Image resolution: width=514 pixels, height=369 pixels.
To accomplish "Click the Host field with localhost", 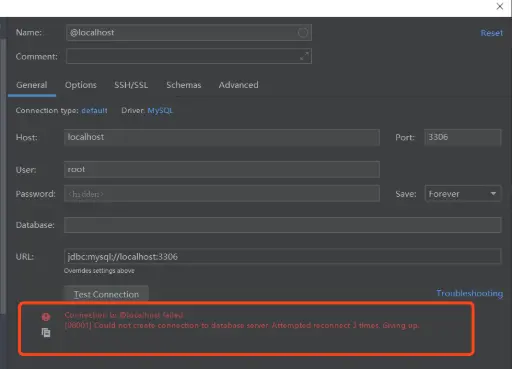I will (222, 137).
